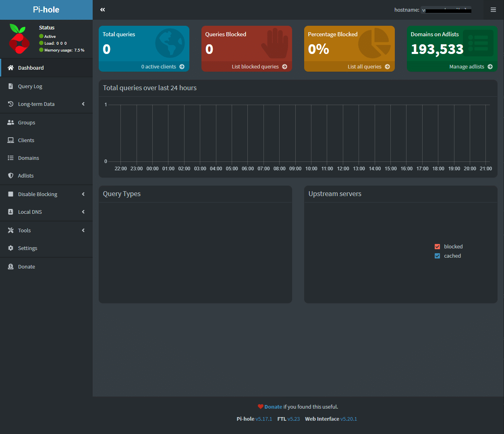Click the arrow icon beside List all queries

pyautogui.click(x=388, y=67)
